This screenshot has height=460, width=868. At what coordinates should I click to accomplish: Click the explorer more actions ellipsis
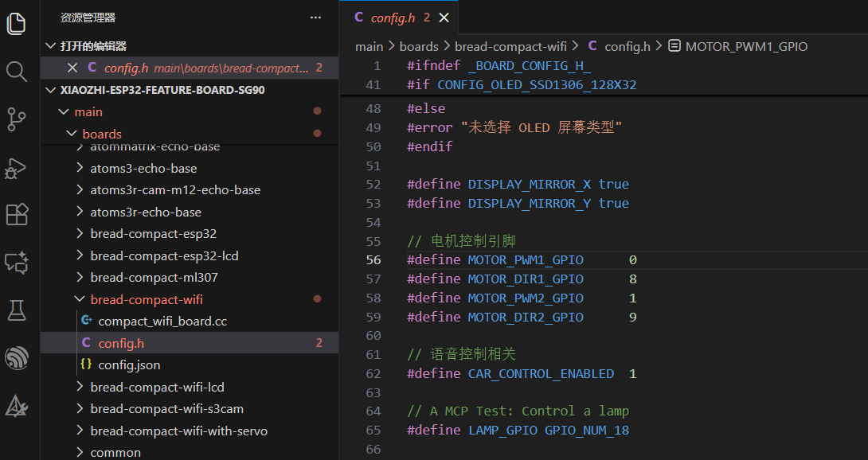315,17
